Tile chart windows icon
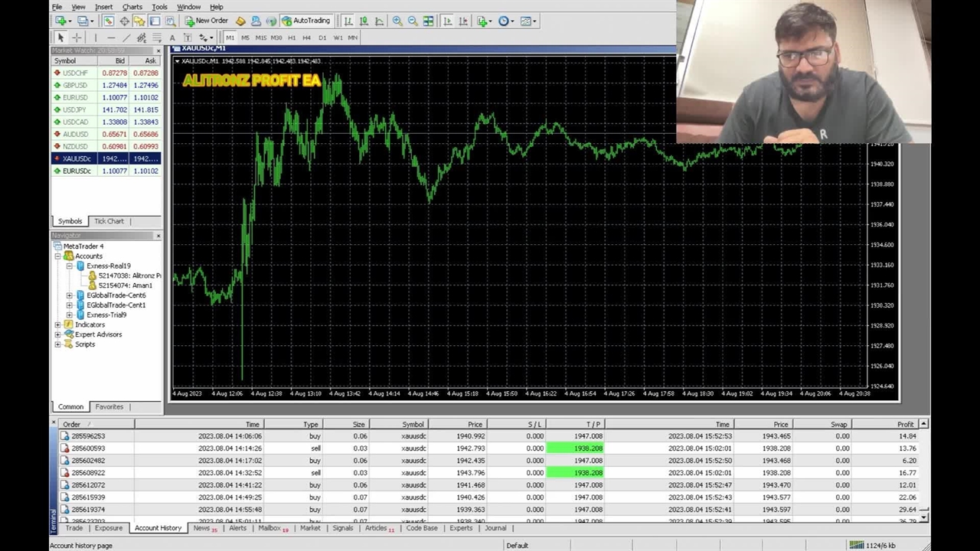The image size is (980, 551). pos(429,21)
